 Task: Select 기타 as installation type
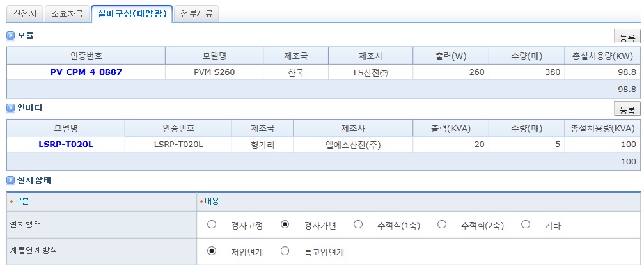click(x=526, y=224)
